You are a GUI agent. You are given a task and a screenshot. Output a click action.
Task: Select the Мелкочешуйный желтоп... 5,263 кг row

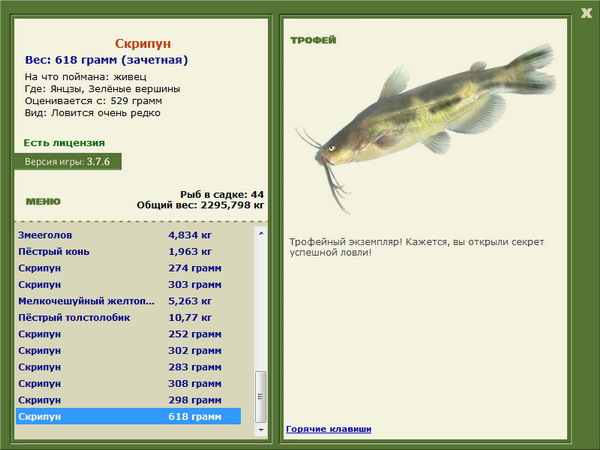129,301
